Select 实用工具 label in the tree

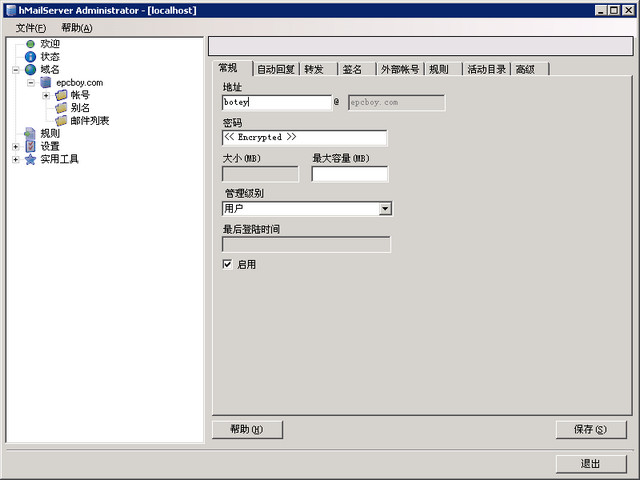pos(60,159)
